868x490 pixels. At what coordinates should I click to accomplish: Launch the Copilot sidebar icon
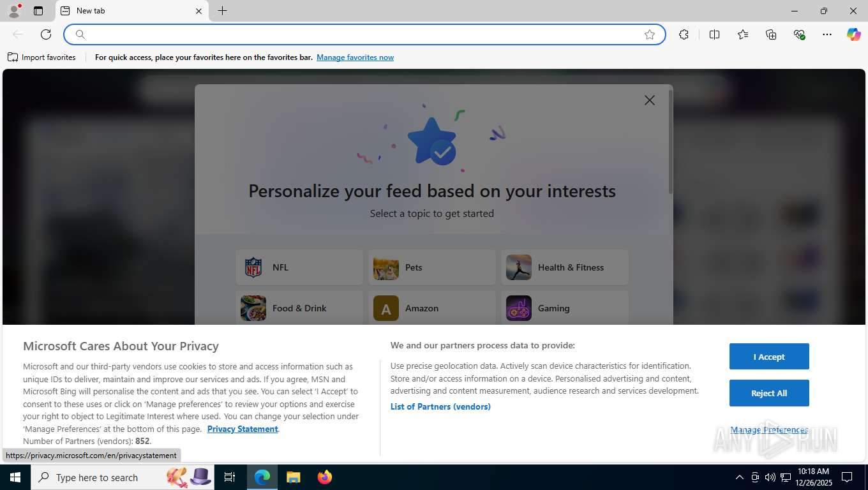(x=854, y=34)
